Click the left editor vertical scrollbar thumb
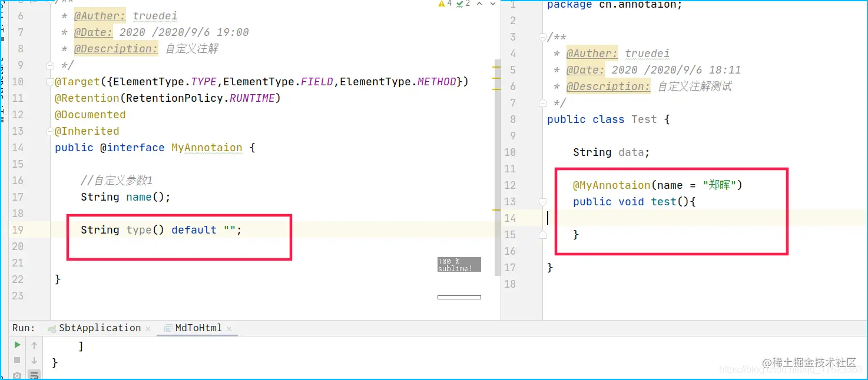Viewport: 868px width, 380px height. (x=497, y=168)
